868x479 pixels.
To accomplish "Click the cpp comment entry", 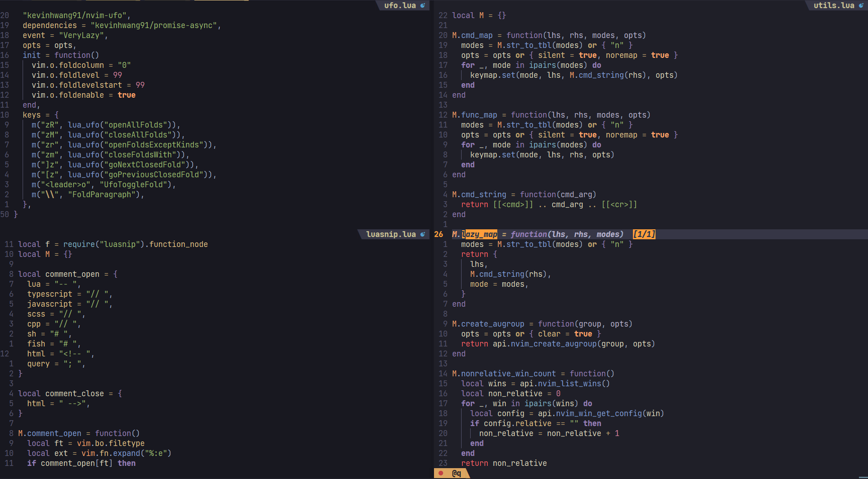I will tap(54, 324).
